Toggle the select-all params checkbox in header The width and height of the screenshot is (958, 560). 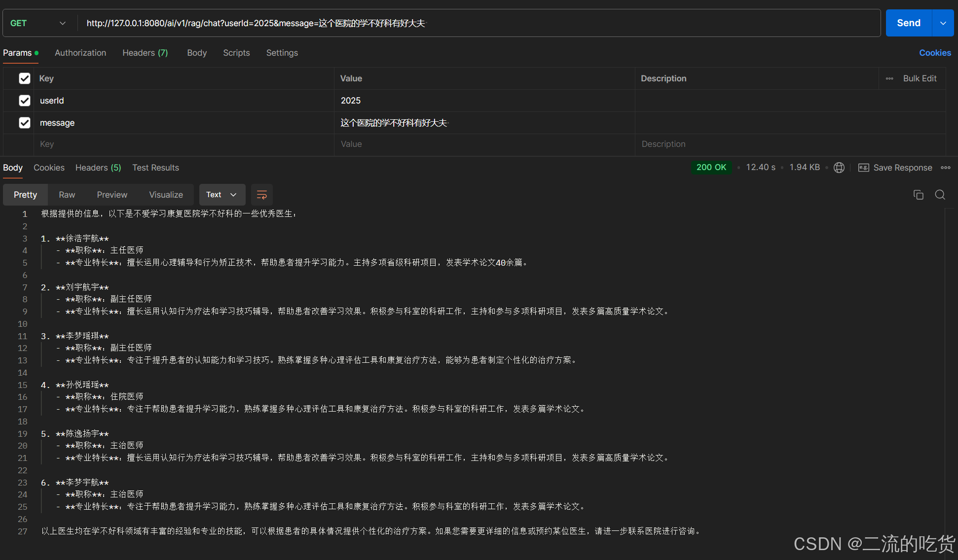tap(25, 78)
